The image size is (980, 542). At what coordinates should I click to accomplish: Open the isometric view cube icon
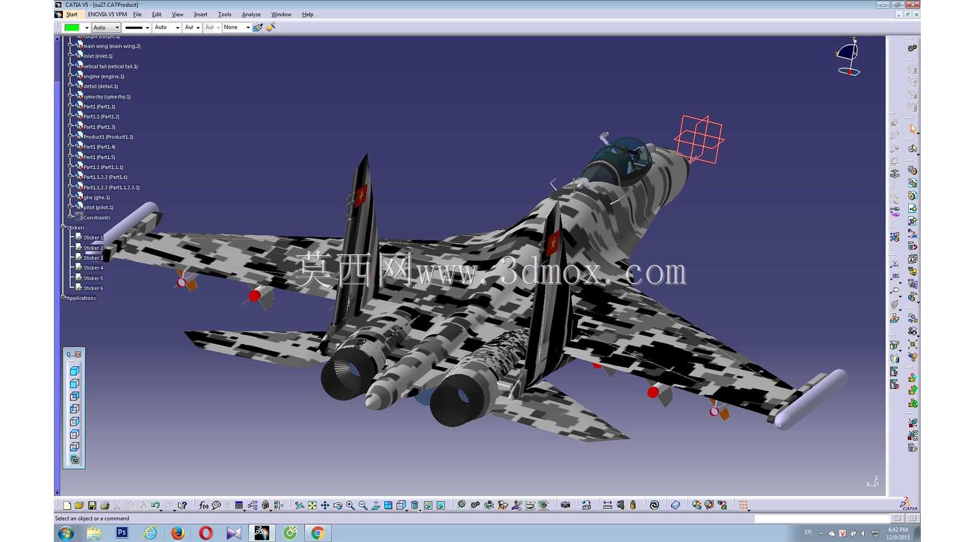click(x=401, y=505)
